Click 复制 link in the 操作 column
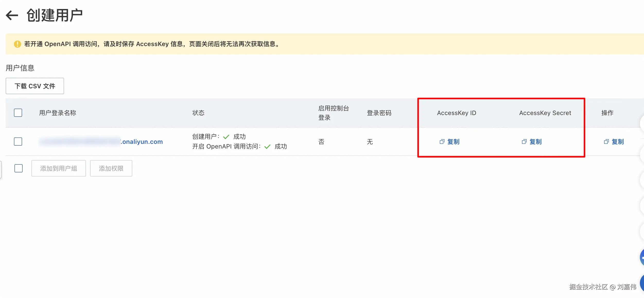644x298 pixels. click(617, 142)
